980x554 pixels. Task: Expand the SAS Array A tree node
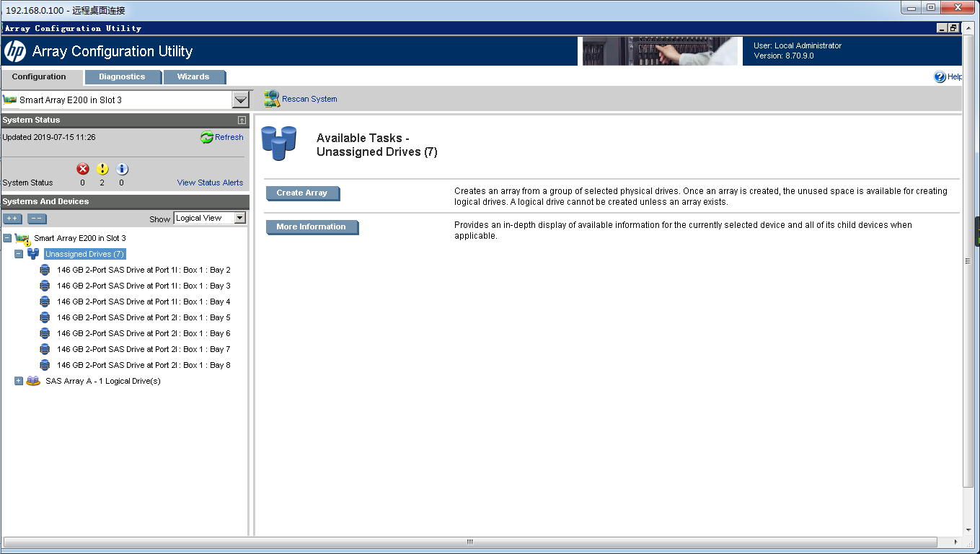pyautogui.click(x=19, y=381)
